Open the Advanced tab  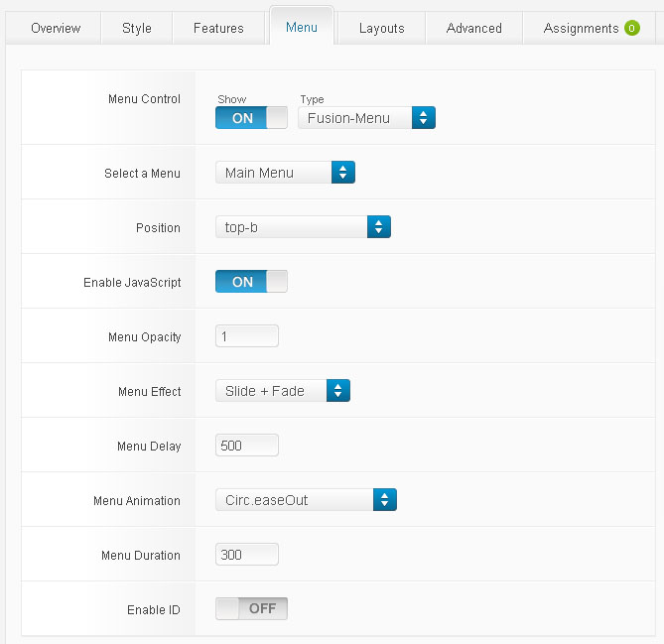click(x=473, y=28)
